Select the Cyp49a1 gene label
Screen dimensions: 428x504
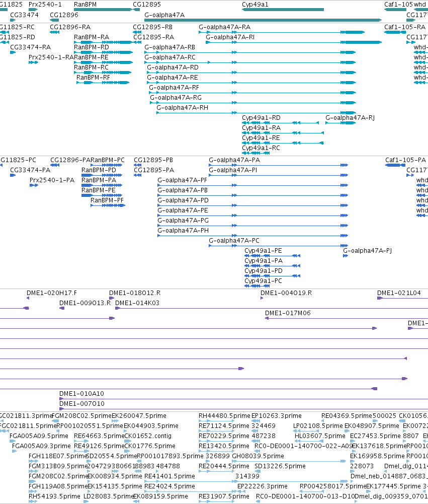point(255,5)
